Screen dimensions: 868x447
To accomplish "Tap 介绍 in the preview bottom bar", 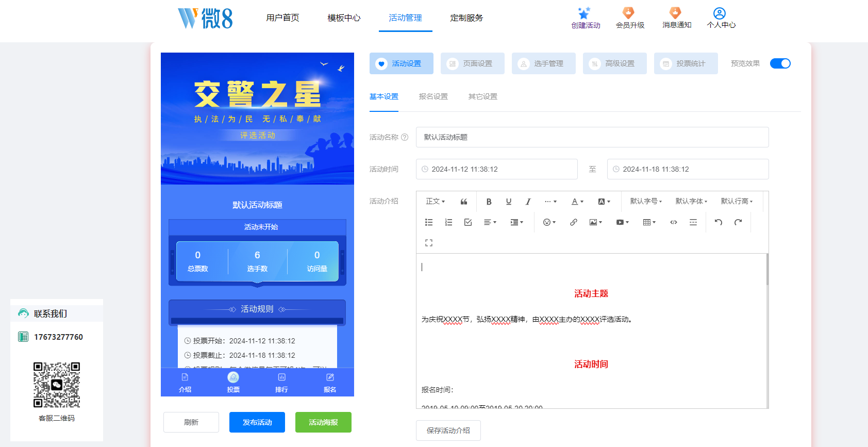I will tap(185, 383).
